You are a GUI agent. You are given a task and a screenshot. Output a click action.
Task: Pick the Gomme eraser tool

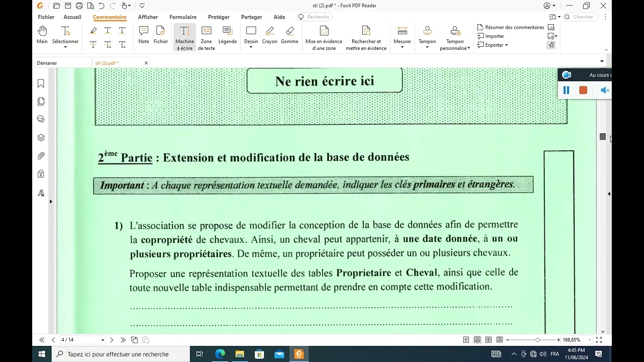(290, 35)
